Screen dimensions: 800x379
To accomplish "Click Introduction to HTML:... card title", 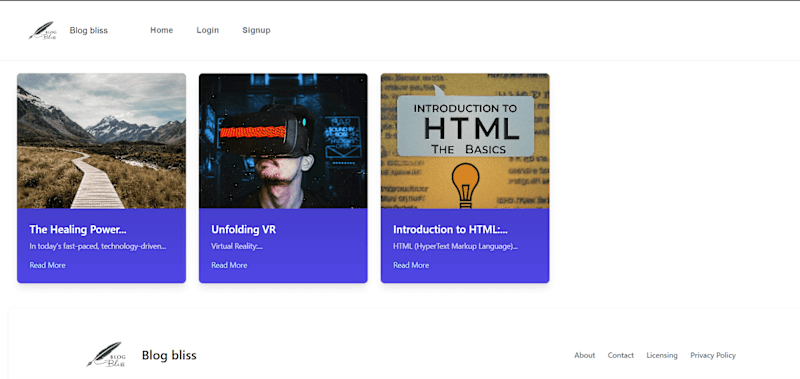I will 450,230.
